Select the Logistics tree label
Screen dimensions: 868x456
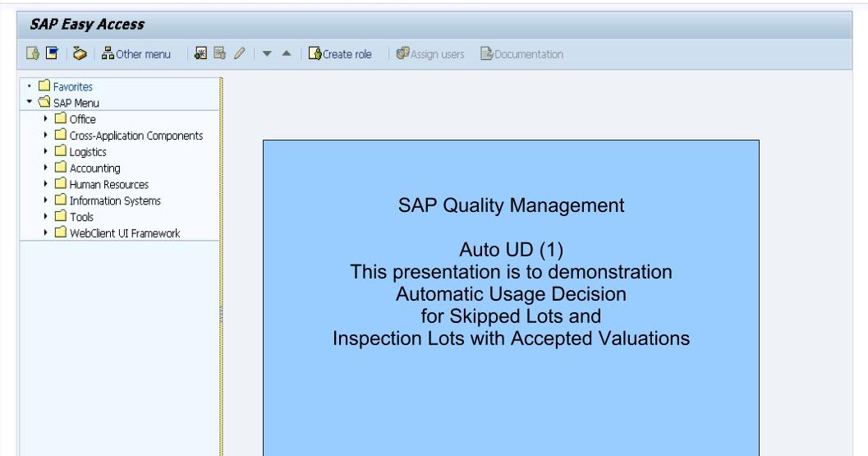click(88, 152)
